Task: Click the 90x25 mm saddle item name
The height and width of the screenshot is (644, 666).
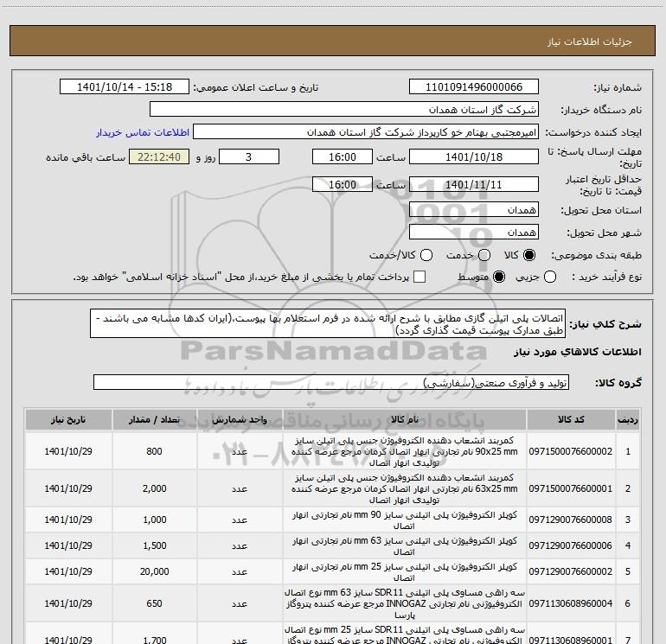Action: pyautogui.click(x=405, y=451)
